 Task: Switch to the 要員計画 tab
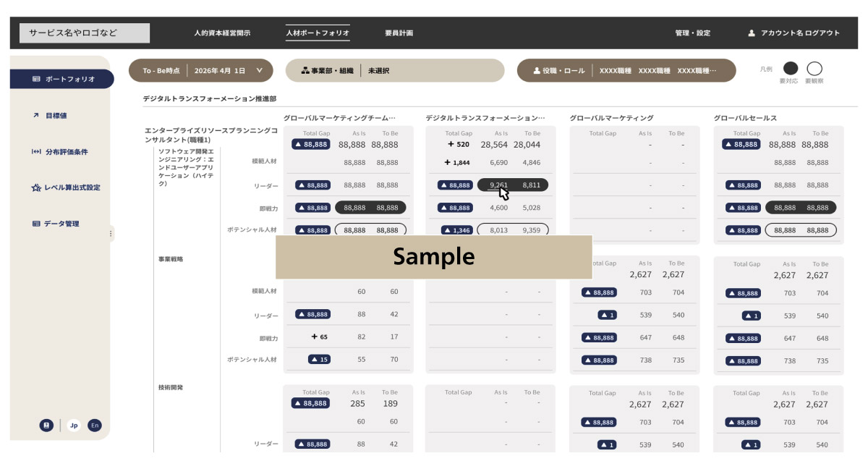[x=399, y=33]
